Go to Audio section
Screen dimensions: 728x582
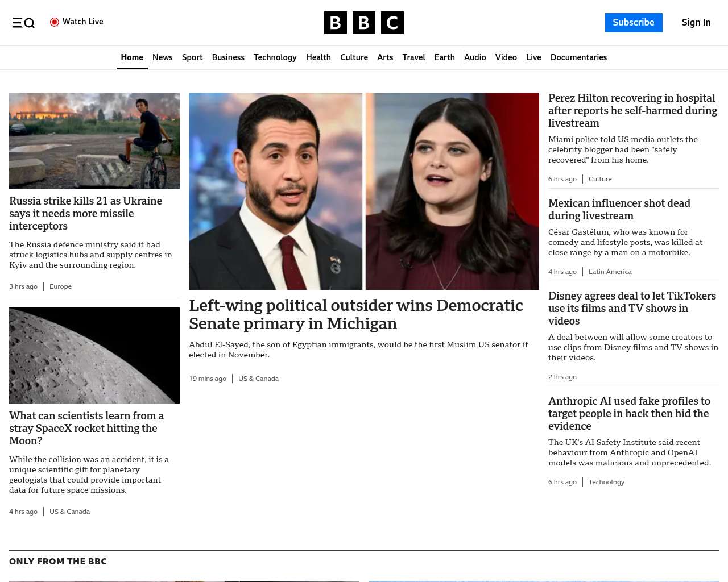[x=475, y=57]
